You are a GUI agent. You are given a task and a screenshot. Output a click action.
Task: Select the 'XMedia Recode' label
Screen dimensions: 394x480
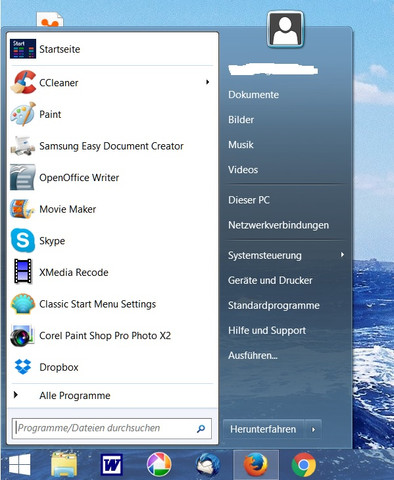(x=74, y=272)
